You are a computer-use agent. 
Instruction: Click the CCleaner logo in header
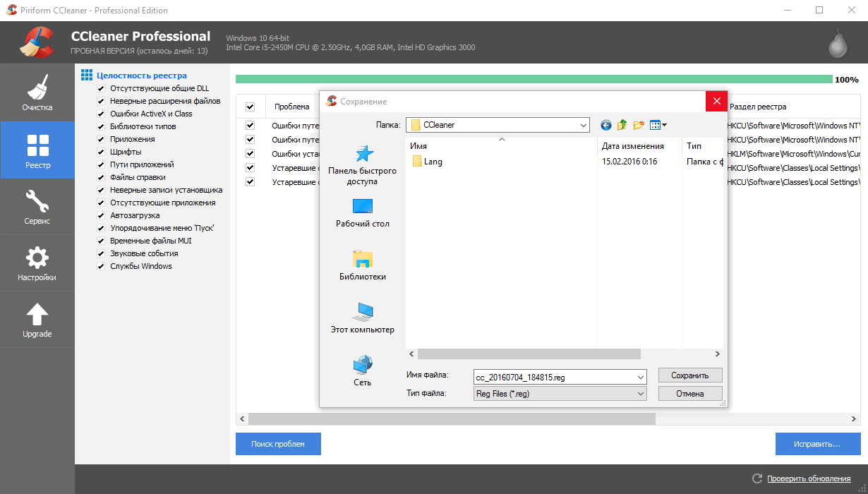(x=37, y=42)
